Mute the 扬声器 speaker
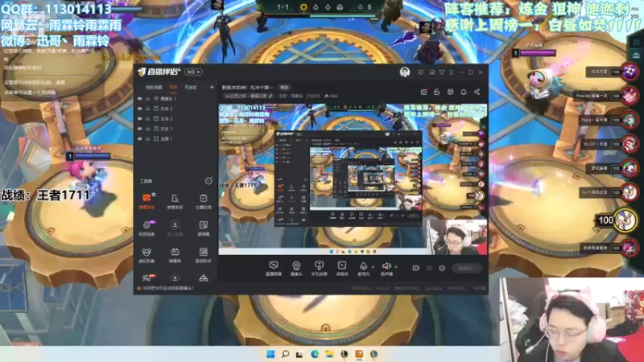The height and width of the screenshot is (362, 644). coord(386,269)
